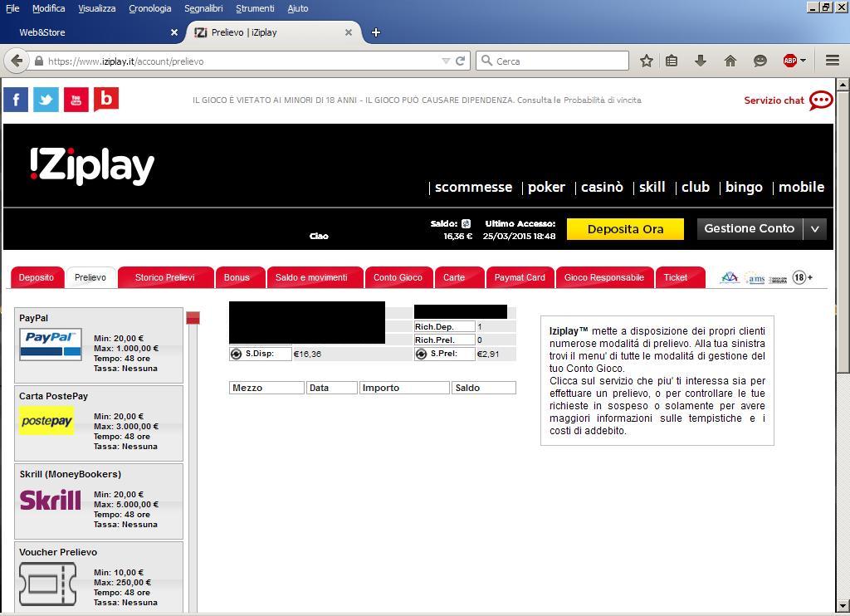The image size is (850, 616).
Task: Click the iZiplay logo
Action: pyautogui.click(x=92, y=166)
